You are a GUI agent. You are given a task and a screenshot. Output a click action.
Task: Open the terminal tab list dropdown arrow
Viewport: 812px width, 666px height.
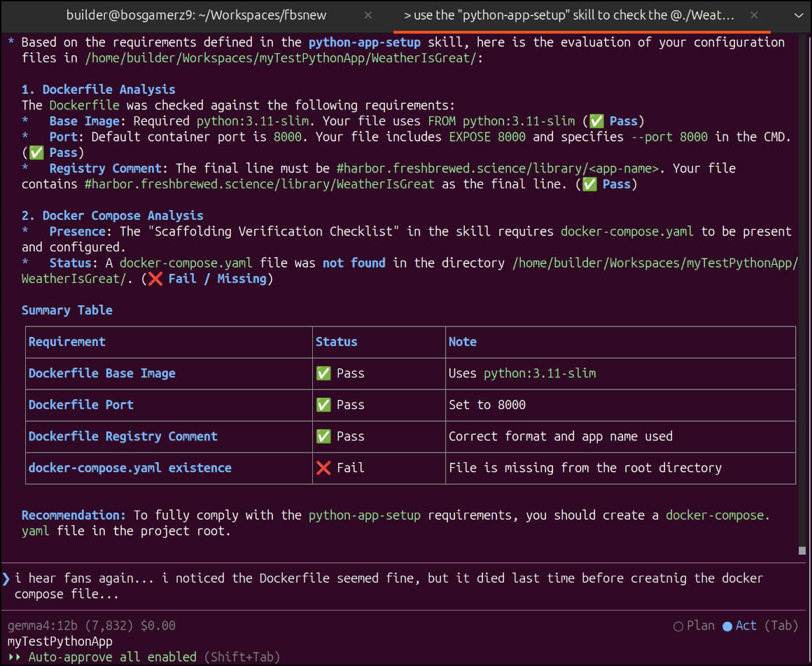798,15
